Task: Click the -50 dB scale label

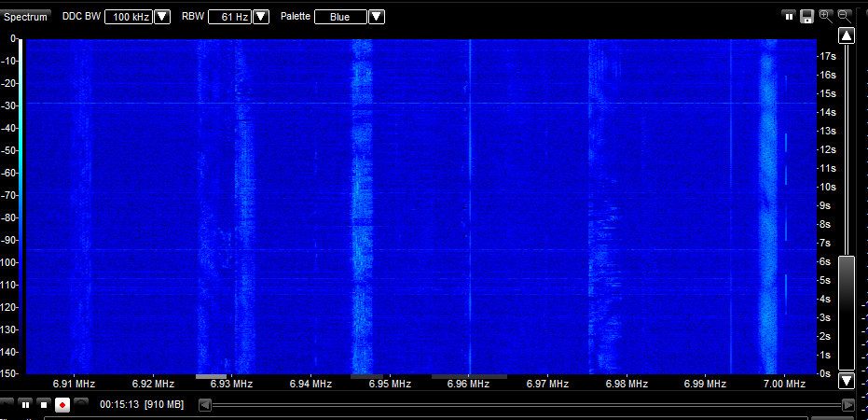Action: [x=9, y=150]
